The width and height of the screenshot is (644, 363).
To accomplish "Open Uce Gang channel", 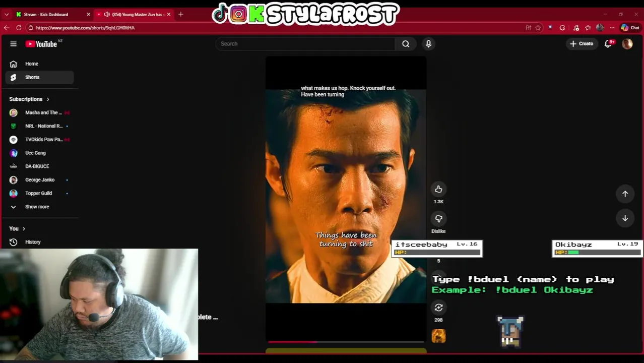I will click(x=39, y=153).
